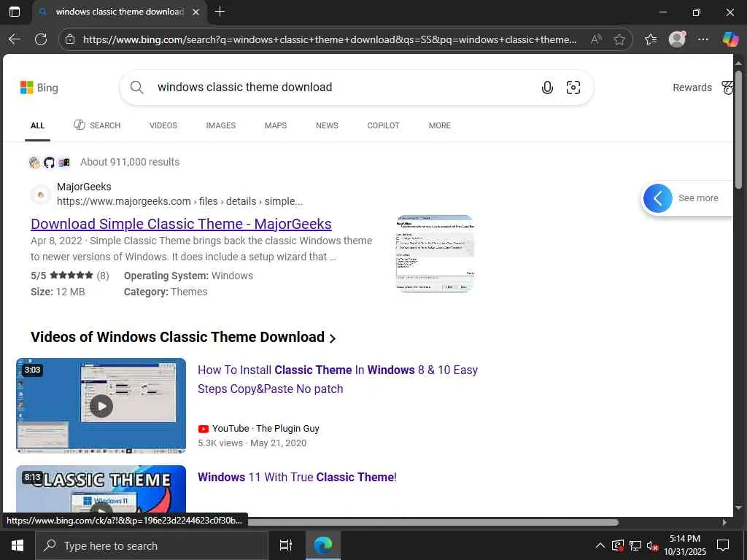747x560 pixels.
Task: Open Download Simple Classic Theme - MajorGeeks
Action: tap(181, 224)
